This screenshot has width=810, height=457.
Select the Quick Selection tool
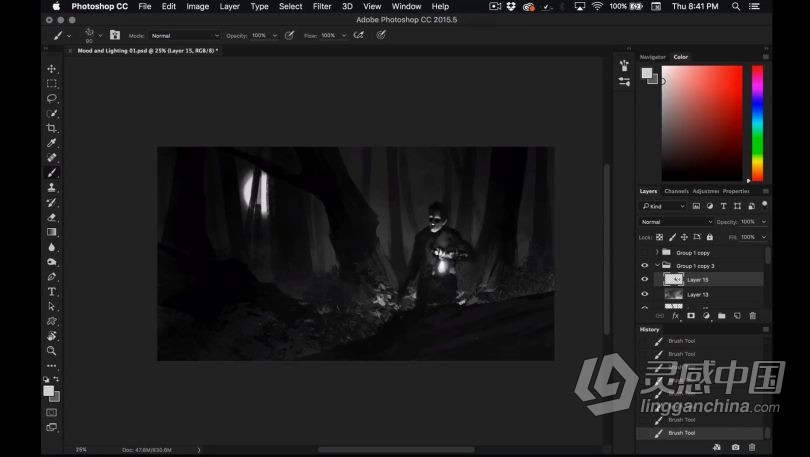pos(52,113)
